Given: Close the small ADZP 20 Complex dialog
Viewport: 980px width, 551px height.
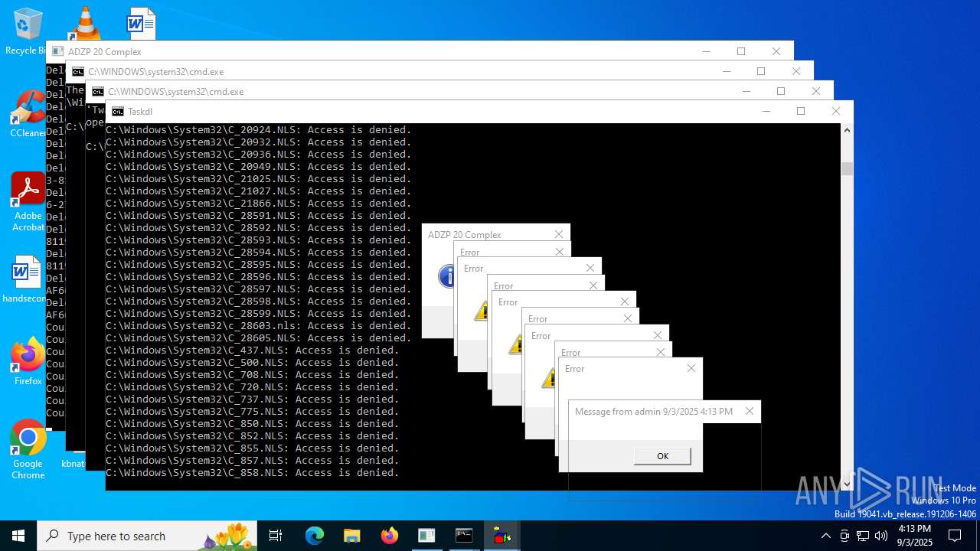Looking at the screenshot, I should click(x=559, y=234).
